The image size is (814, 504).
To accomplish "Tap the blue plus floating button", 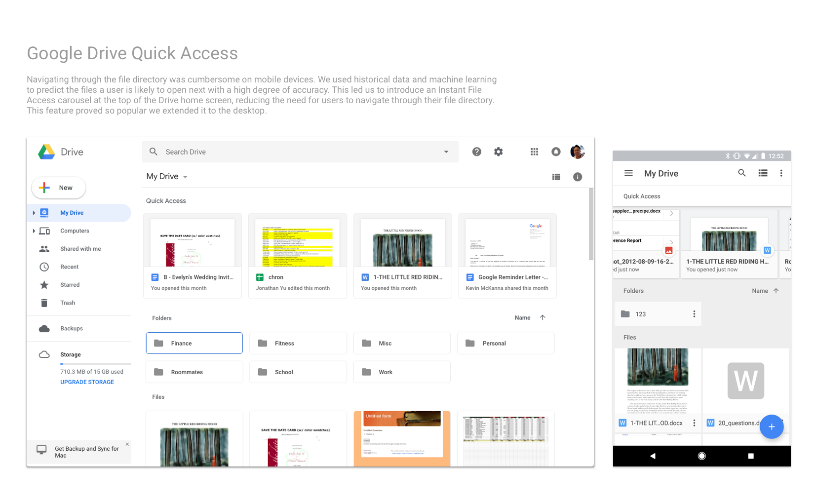I will (x=772, y=426).
